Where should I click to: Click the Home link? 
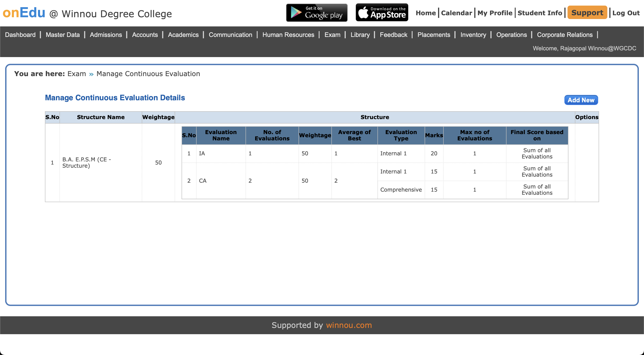(426, 13)
